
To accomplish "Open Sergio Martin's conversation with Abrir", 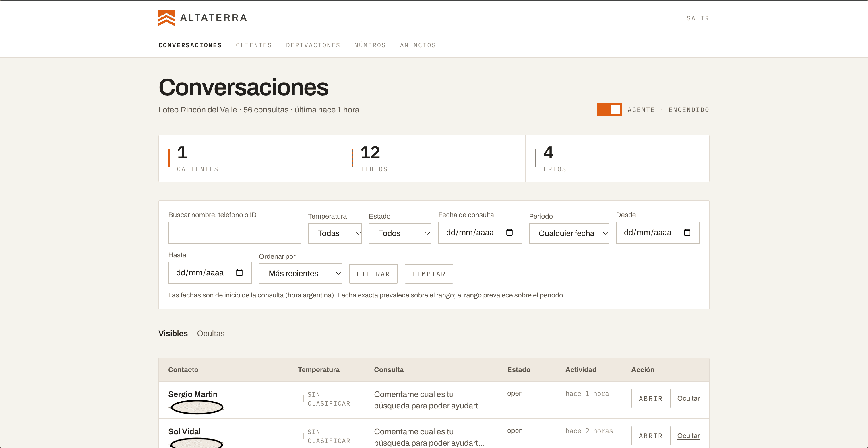I will coord(651,398).
